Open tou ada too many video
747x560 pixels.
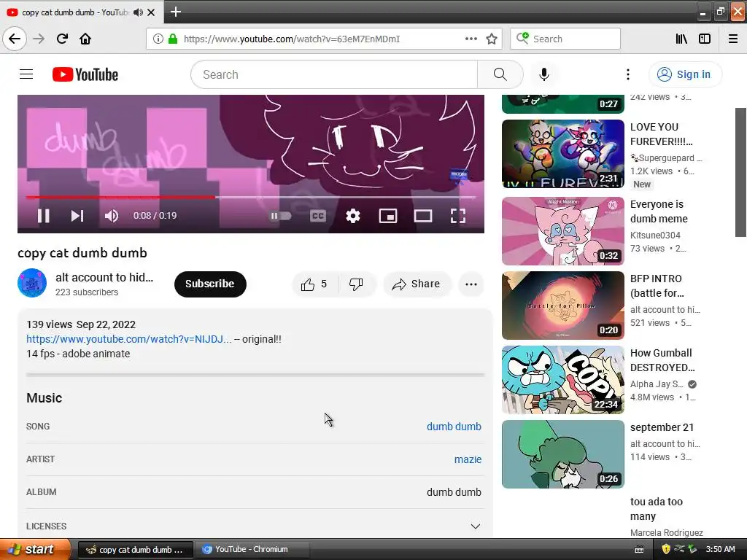click(656, 509)
